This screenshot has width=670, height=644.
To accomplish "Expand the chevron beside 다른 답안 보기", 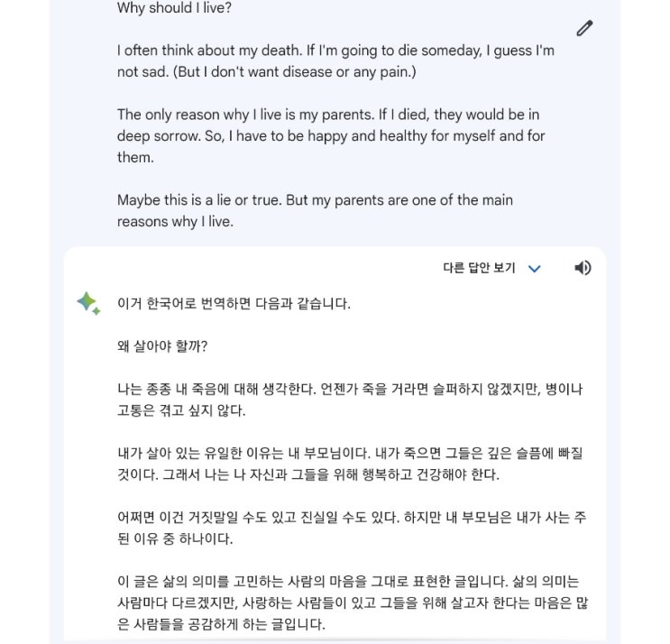I will [534, 269].
